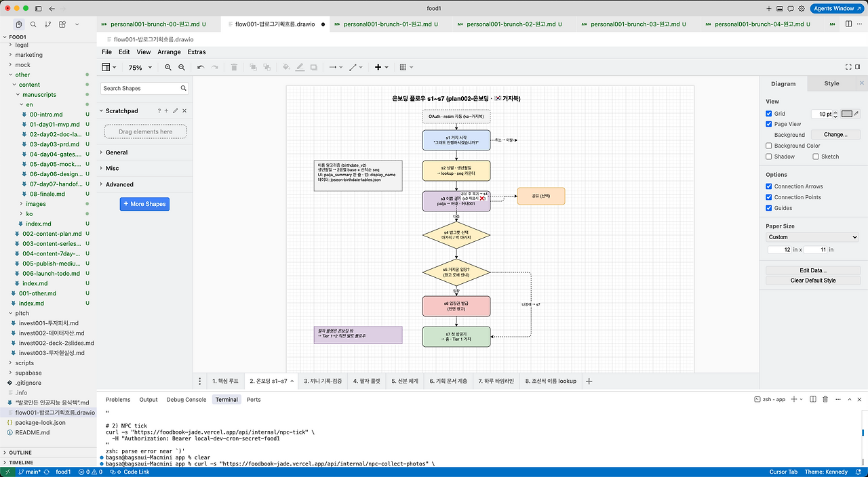This screenshot has height=477, width=868.
Task: Toggle the Connection Arrows checkbox
Action: pos(768,186)
